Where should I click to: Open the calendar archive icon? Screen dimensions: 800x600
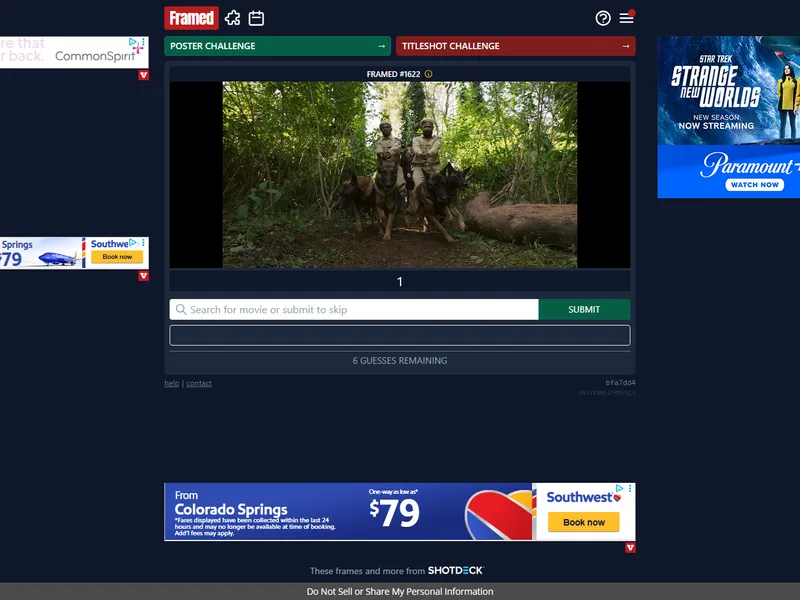point(256,18)
